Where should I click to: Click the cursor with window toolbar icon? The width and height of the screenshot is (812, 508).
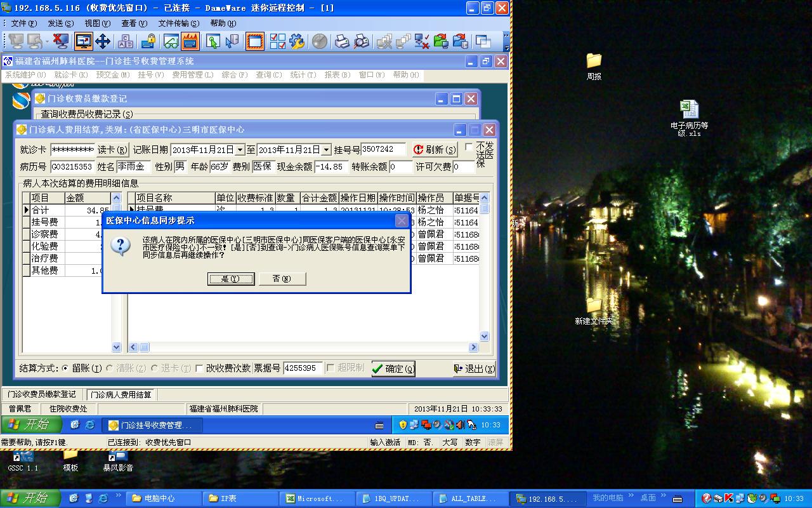[x=232, y=41]
